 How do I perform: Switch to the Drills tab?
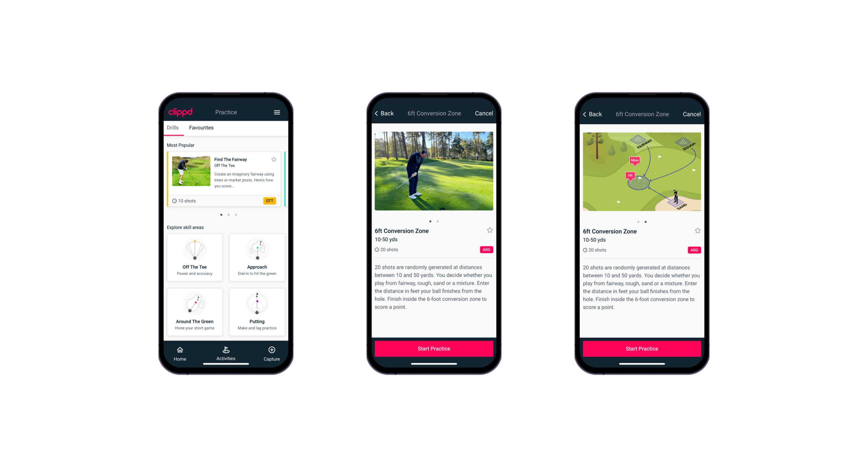click(172, 128)
